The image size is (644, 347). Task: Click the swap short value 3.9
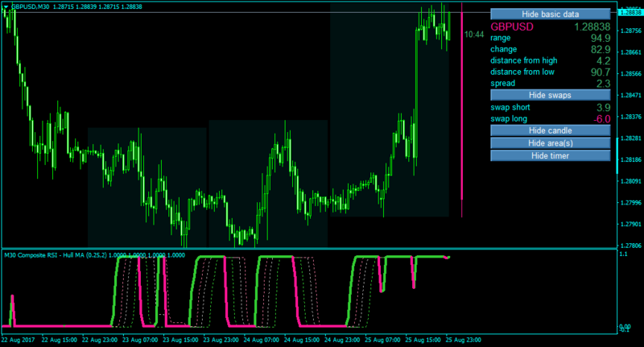[x=603, y=108]
